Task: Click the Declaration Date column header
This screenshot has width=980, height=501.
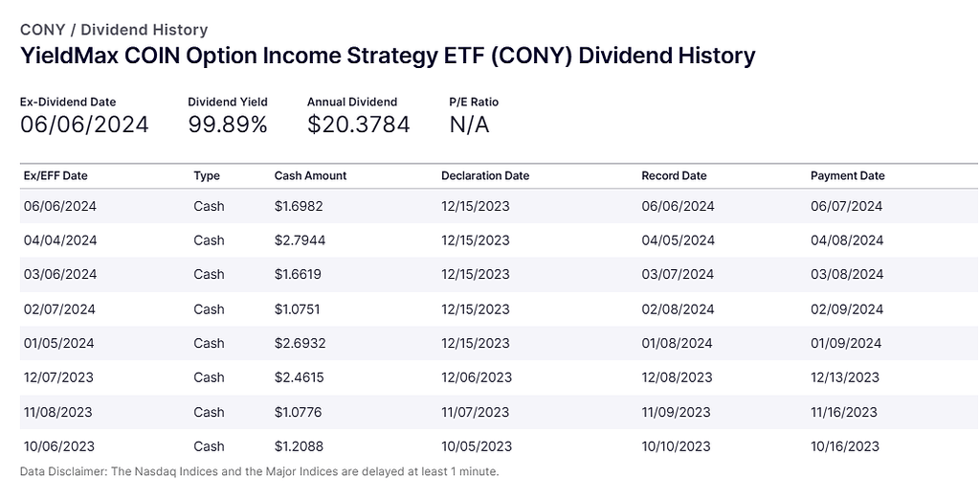Action: 485,176
